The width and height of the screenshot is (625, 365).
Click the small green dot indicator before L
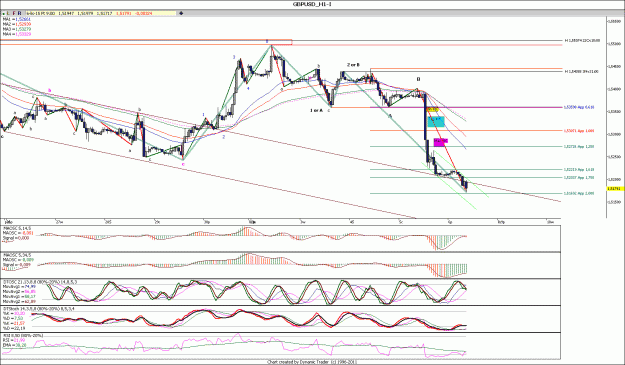coord(4,14)
